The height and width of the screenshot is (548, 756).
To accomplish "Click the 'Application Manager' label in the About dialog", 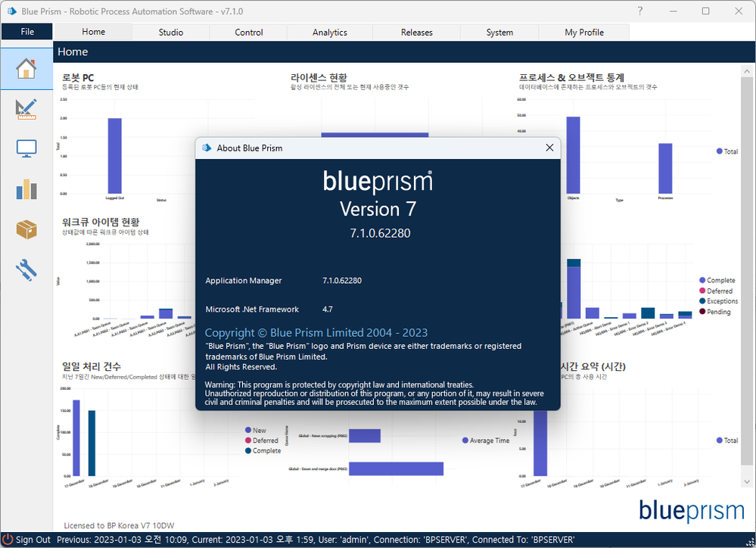I will pos(244,280).
